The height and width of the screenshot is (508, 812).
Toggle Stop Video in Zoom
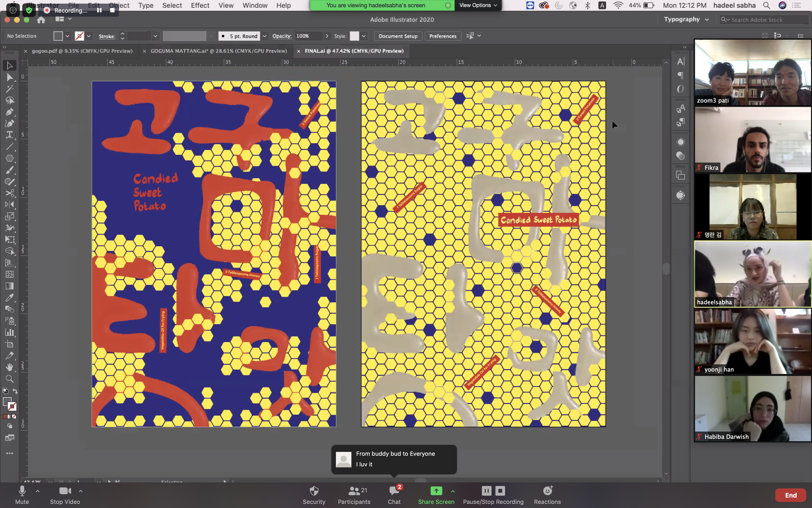point(65,495)
